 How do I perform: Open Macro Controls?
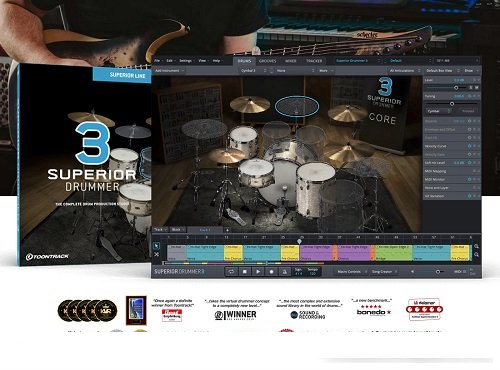pos(351,272)
